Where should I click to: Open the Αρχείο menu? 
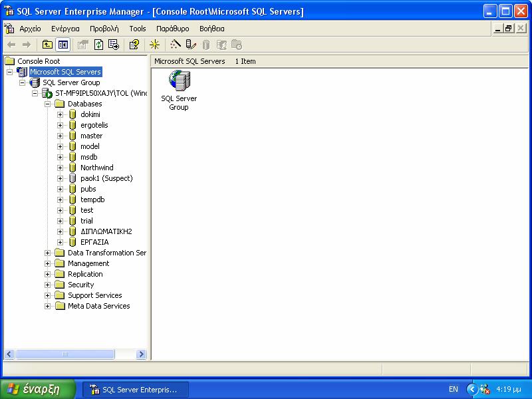pos(30,29)
